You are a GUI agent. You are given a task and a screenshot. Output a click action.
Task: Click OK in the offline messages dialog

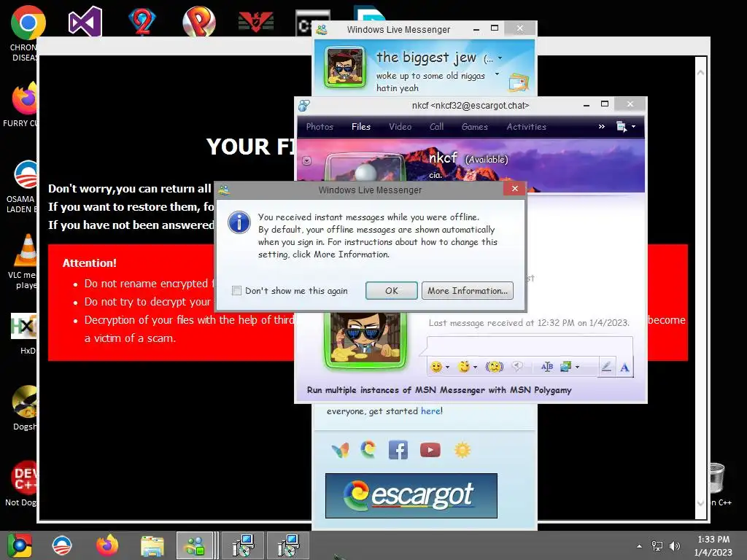[391, 290]
